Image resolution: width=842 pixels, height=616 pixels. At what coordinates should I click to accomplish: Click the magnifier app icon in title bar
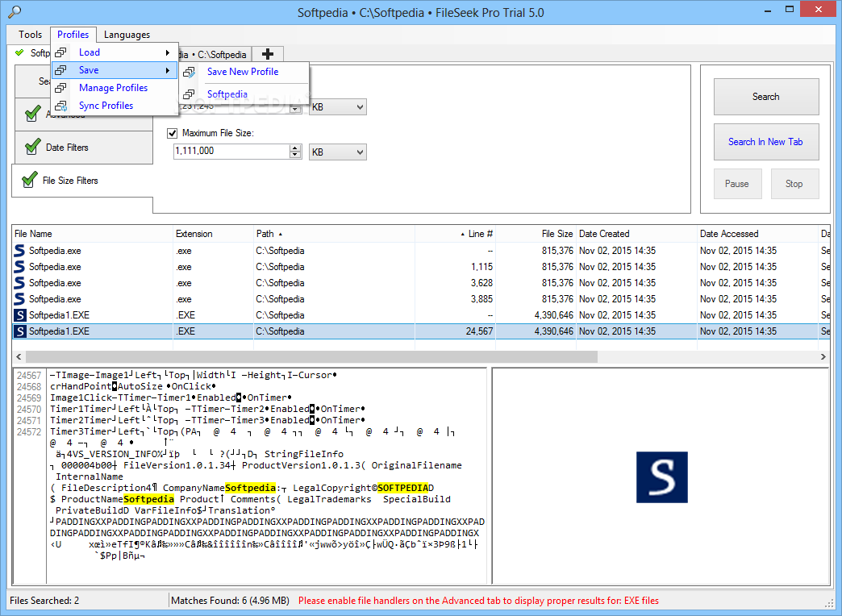coord(14,12)
